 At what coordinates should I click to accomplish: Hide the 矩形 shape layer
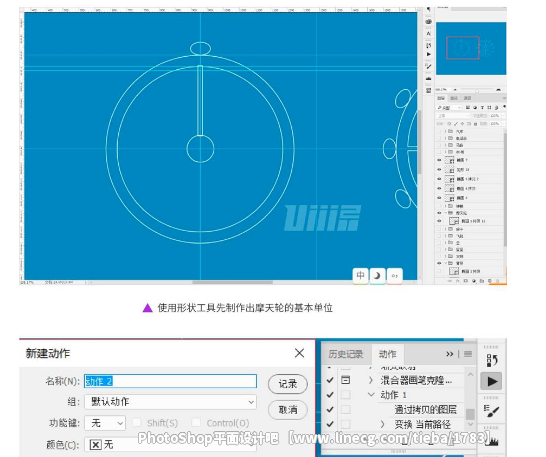(x=439, y=170)
